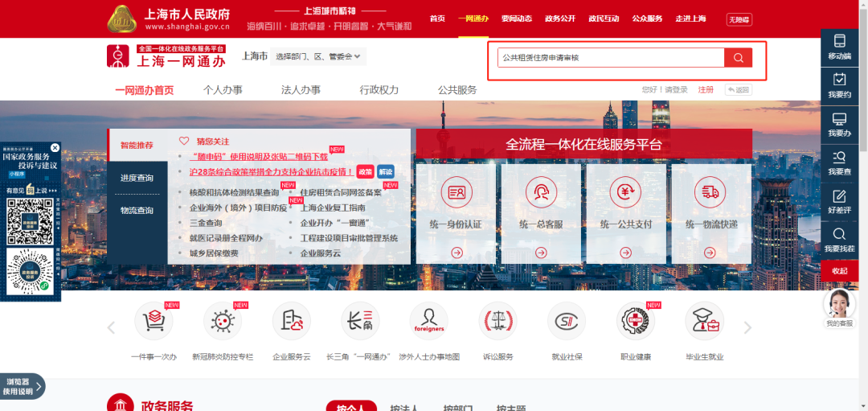Select 智能推荐 side tab

point(137,145)
